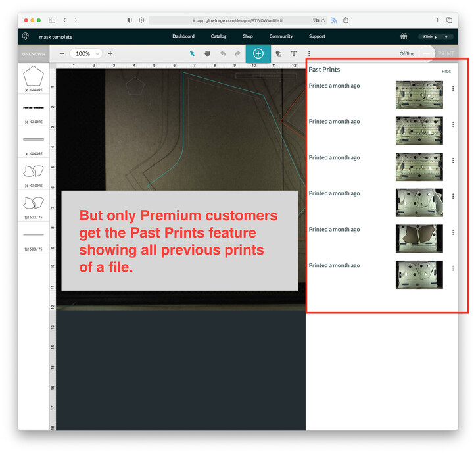Activate the hand pan tool
The height and width of the screenshot is (454, 476).
click(x=207, y=53)
